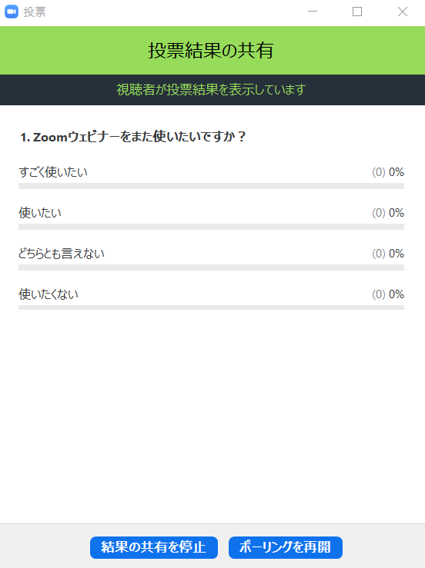Click the 使いたい result bar
Image resolution: width=425 pixels, height=568 pixels.
[x=211, y=227]
